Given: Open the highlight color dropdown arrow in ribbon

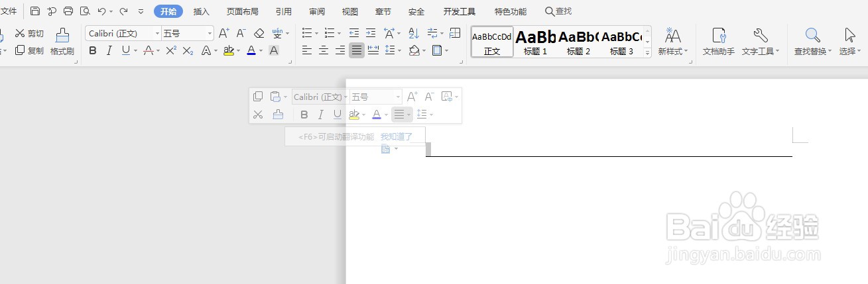Looking at the screenshot, I should pos(238,50).
